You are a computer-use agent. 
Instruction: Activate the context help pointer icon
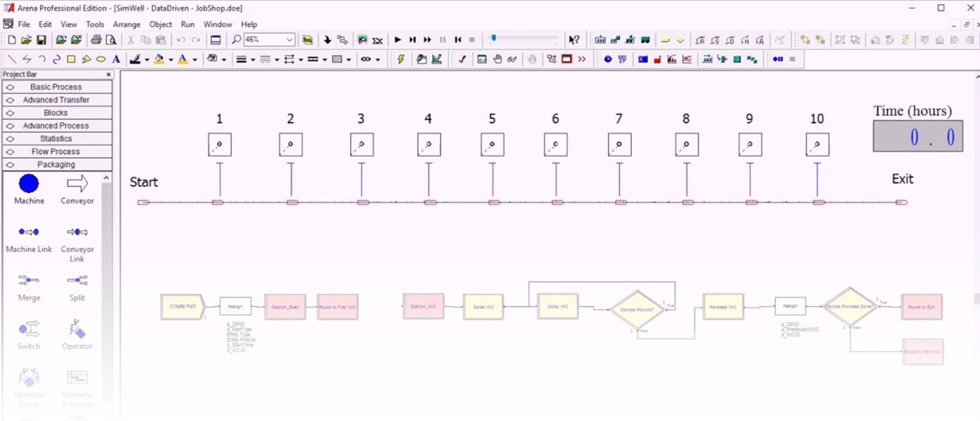point(574,40)
